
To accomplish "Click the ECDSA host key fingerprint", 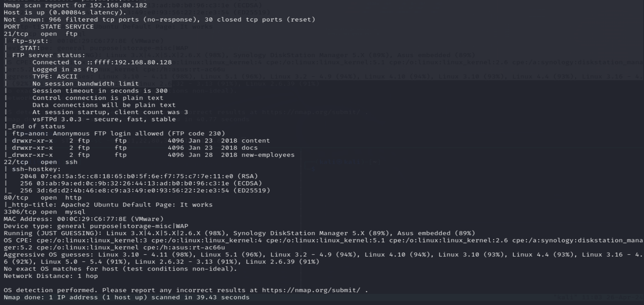I will [133, 184].
